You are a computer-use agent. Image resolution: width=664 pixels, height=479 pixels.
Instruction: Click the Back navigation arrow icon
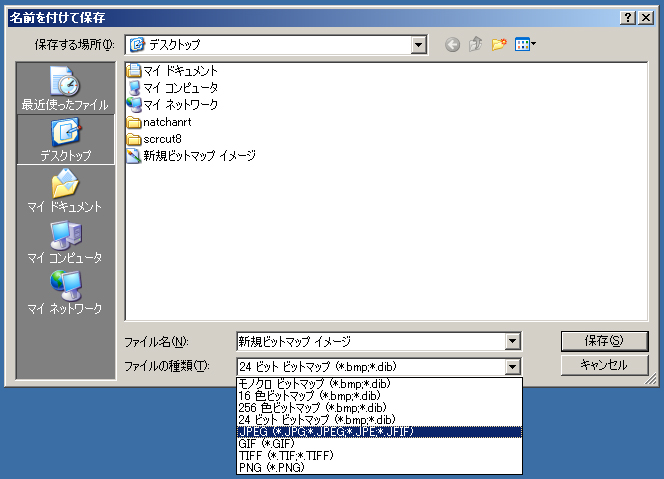pyautogui.click(x=452, y=45)
